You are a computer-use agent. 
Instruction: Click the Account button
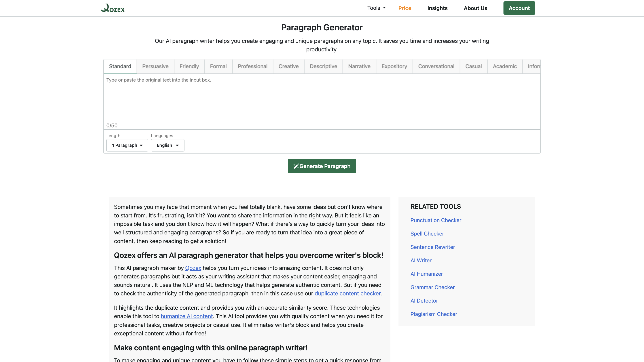click(x=519, y=8)
